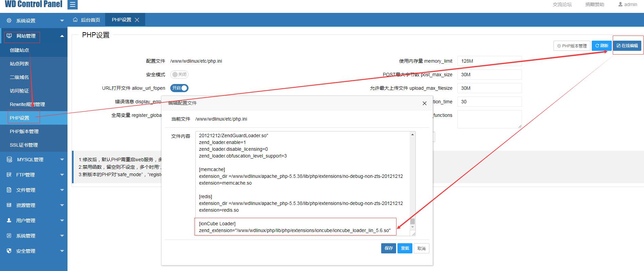Select SSL证书管理 in the sidebar
Screen dimensions: 644x271
coord(24,145)
